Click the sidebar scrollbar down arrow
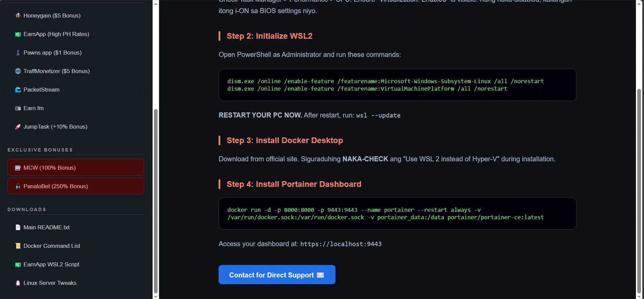Screen dimensions: 644x299 point(156,296)
